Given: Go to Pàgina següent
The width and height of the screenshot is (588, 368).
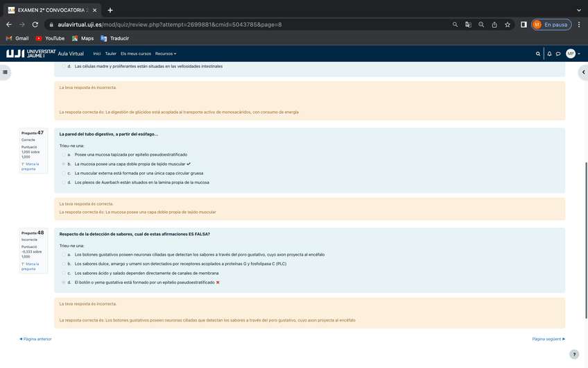Looking at the screenshot, I should [548, 339].
